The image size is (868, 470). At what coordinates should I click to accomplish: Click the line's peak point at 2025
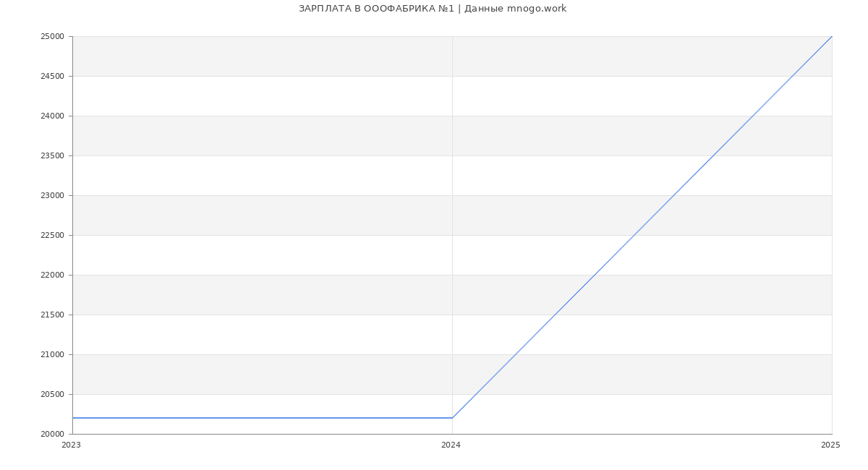(832, 36)
